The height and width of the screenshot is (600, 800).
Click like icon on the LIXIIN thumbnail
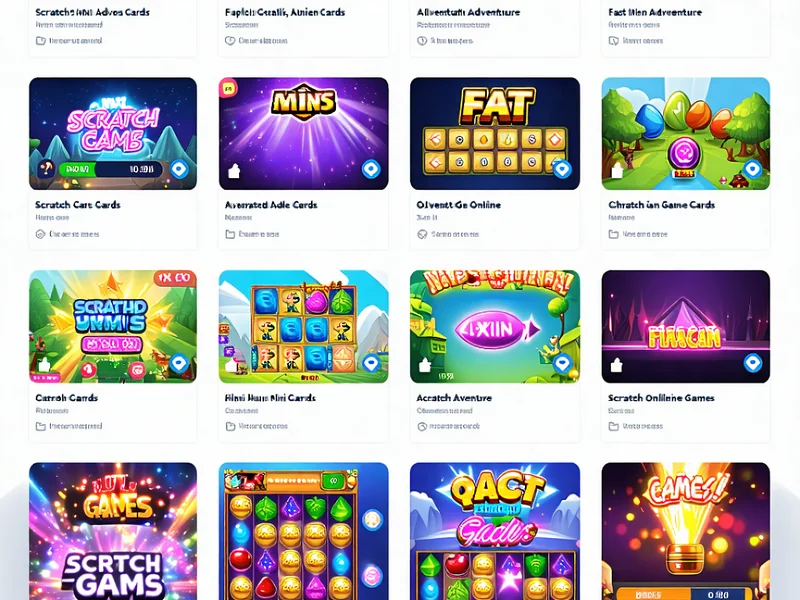[424, 365]
